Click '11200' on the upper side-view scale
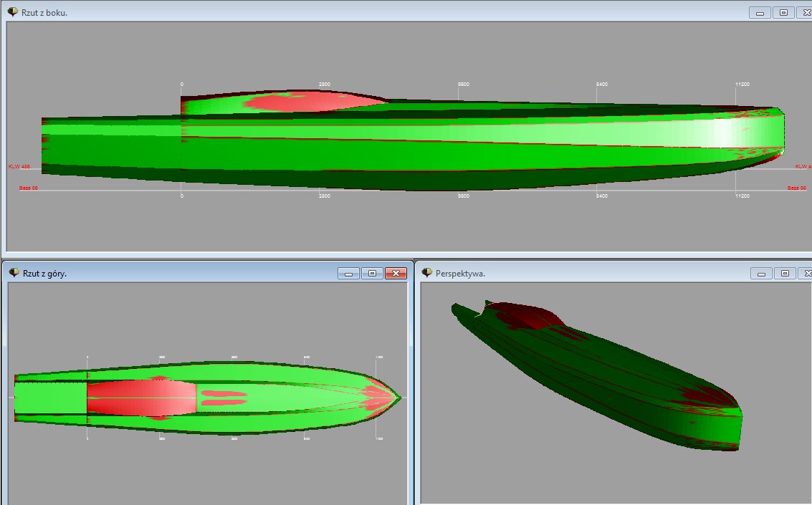Viewport: 812px width, 505px height. (x=742, y=84)
